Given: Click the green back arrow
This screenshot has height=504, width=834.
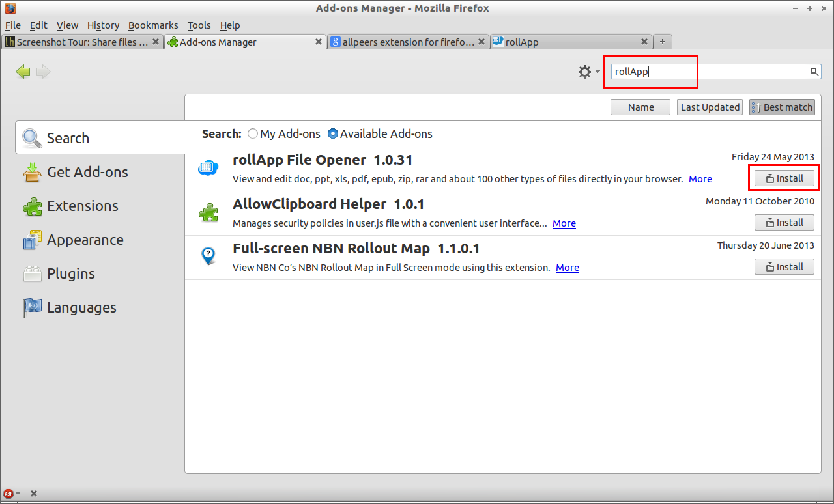Looking at the screenshot, I should pyautogui.click(x=23, y=72).
